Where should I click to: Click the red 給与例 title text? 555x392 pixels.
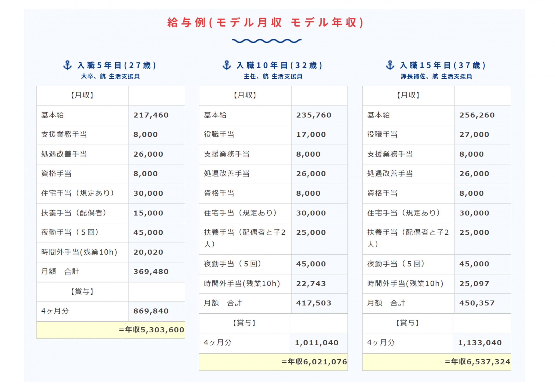coord(266,23)
